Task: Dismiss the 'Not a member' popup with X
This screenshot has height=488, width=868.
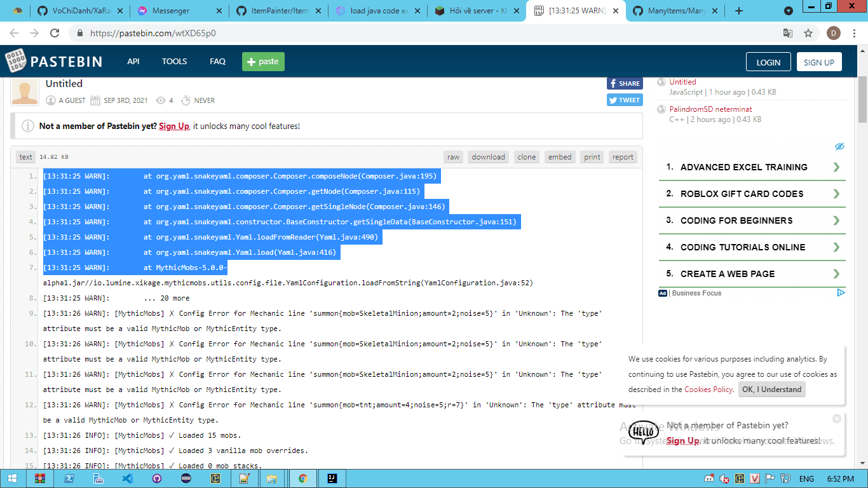Action: click(836, 419)
